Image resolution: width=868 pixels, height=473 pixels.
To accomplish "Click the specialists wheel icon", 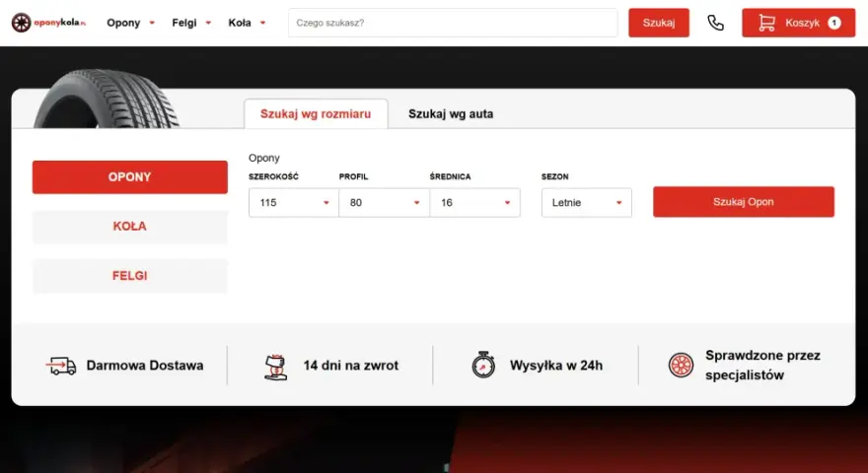I will point(681,366).
